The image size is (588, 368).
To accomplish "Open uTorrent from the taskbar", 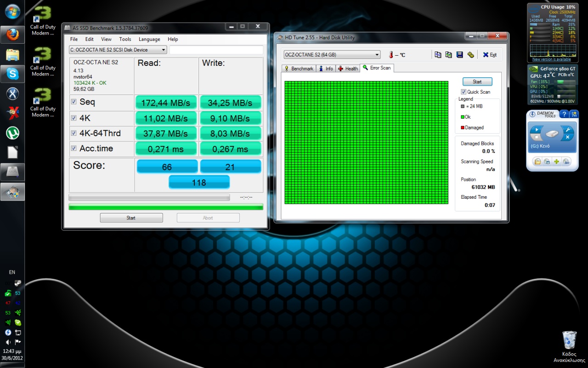I will [12, 133].
